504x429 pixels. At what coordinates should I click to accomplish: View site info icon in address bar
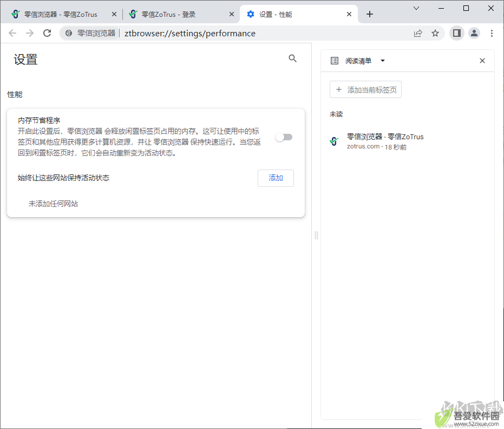click(x=68, y=33)
